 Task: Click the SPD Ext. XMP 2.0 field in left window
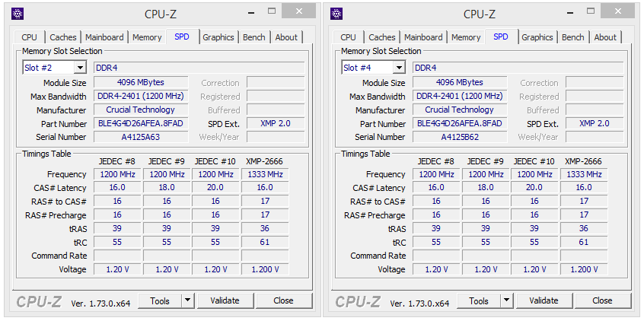276,123
